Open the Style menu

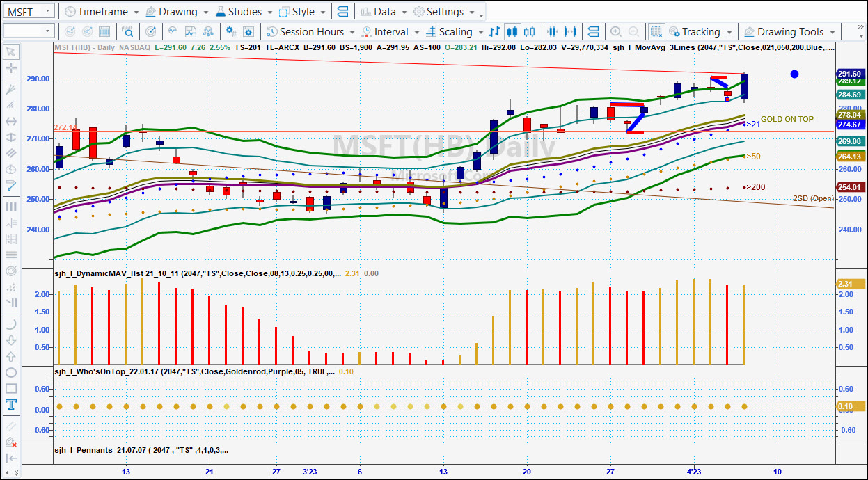coord(302,12)
